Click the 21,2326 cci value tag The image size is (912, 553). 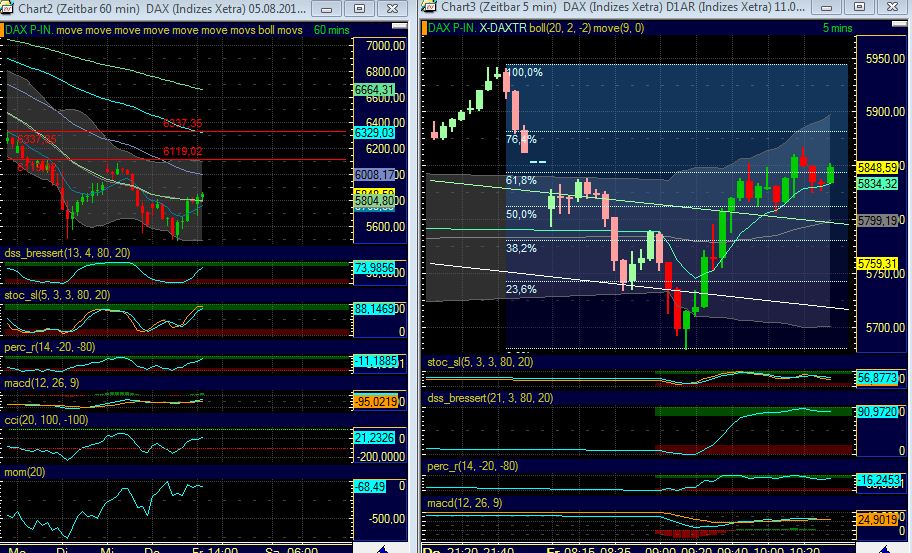tap(374, 438)
